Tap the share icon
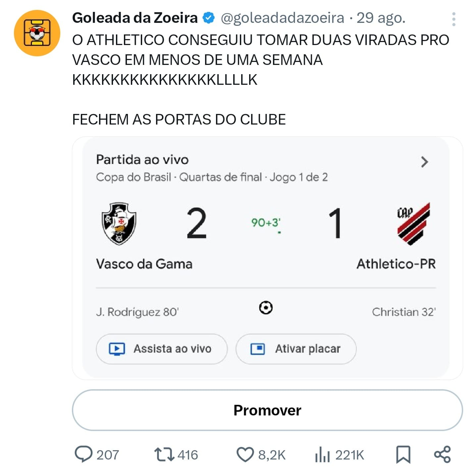The image size is (476, 476). click(x=442, y=454)
